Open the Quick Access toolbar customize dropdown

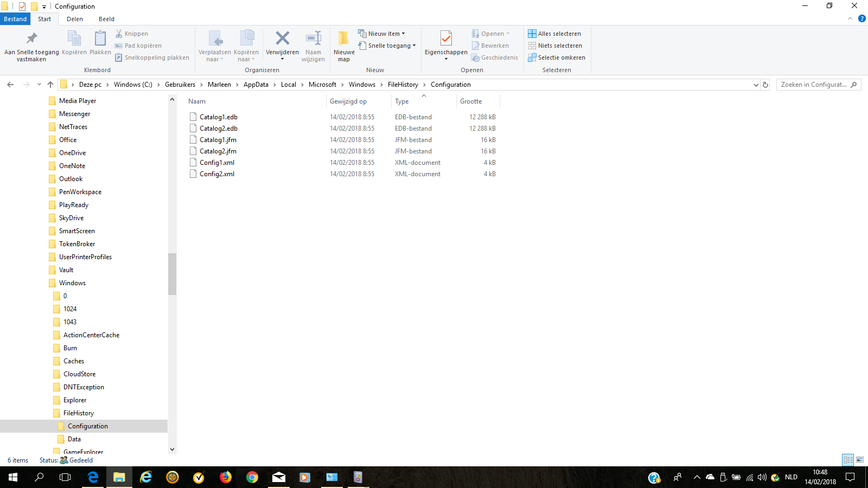point(44,7)
